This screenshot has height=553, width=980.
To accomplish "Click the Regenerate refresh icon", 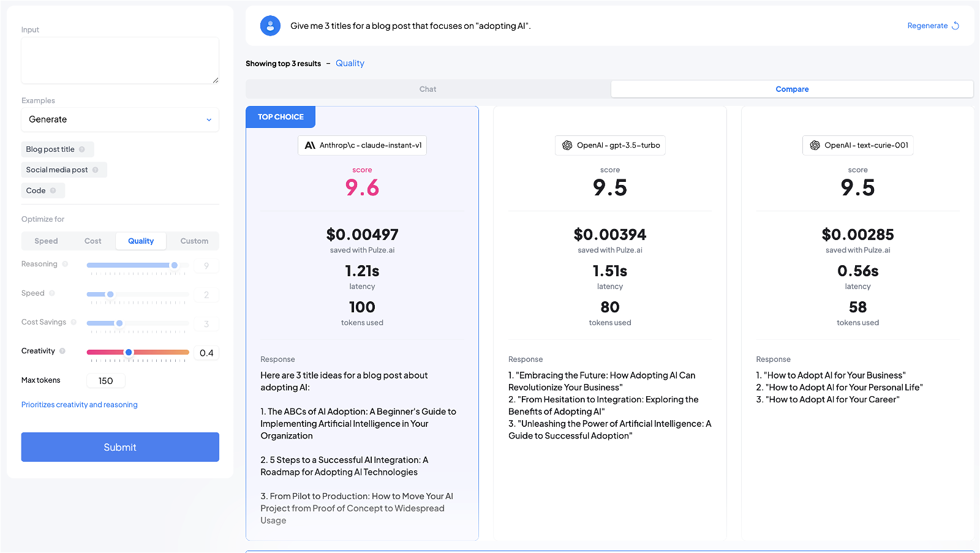I will (955, 26).
